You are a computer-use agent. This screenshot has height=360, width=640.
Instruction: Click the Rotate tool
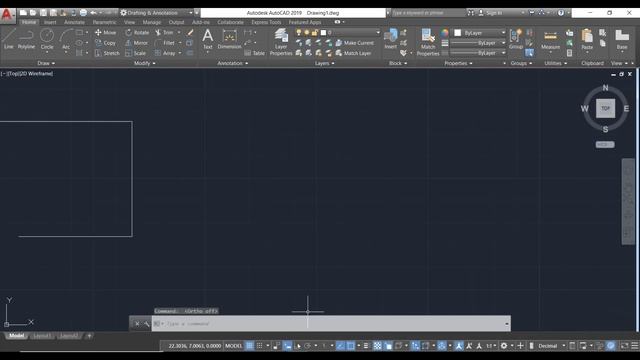click(137, 32)
